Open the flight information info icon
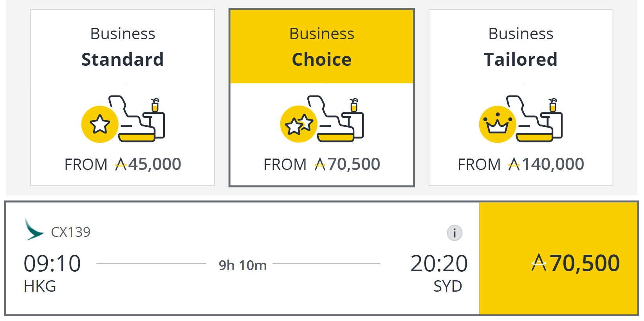The width and height of the screenshot is (644, 321). coord(454,233)
